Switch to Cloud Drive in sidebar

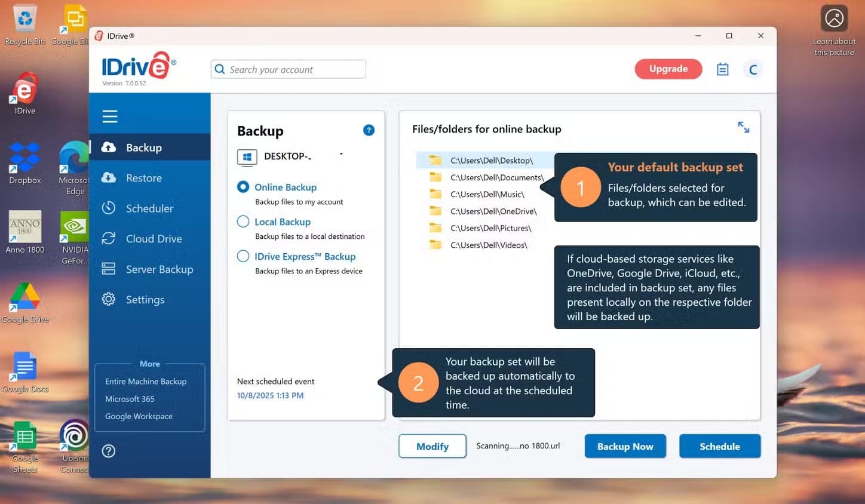pyautogui.click(x=154, y=239)
